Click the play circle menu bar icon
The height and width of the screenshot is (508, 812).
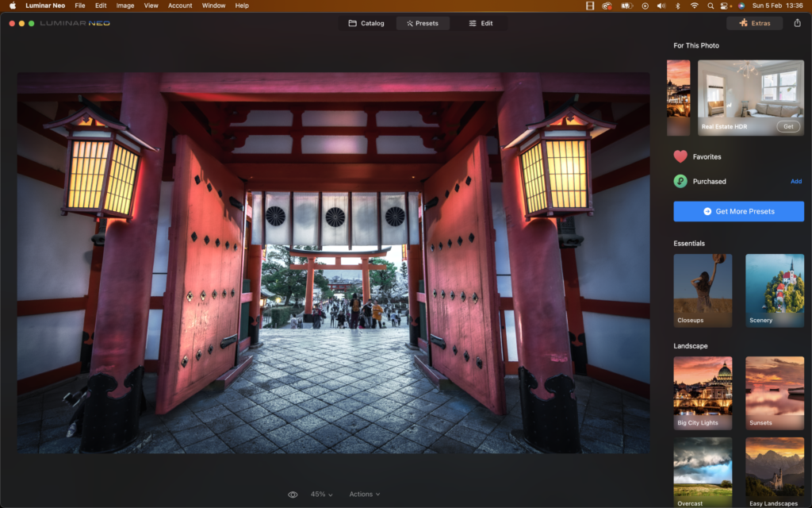point(645,6)
